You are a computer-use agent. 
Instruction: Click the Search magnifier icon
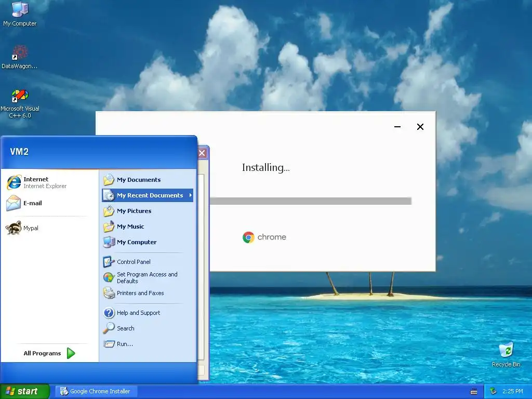pyautogui.click(x=109, y=328)
